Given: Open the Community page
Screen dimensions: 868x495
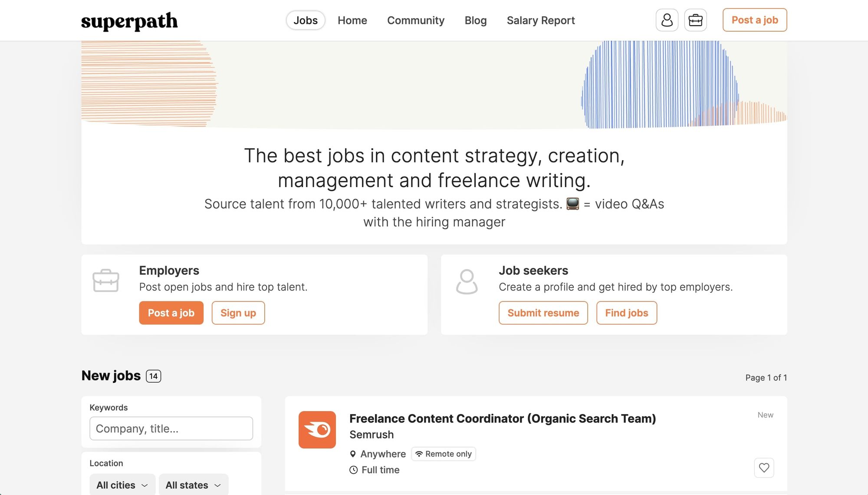Looking at the screenshot, I should 415,20.
